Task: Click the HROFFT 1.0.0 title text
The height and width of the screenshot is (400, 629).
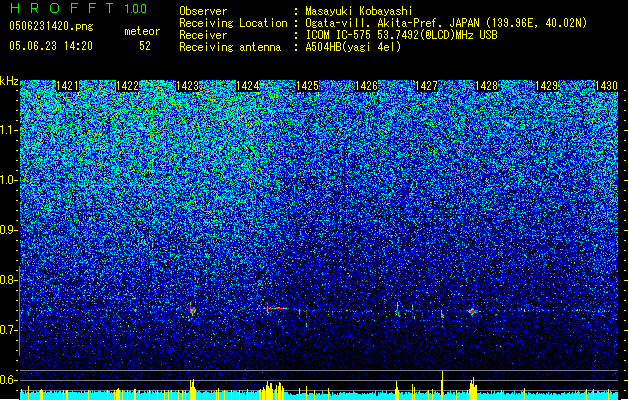Action: 79,8
